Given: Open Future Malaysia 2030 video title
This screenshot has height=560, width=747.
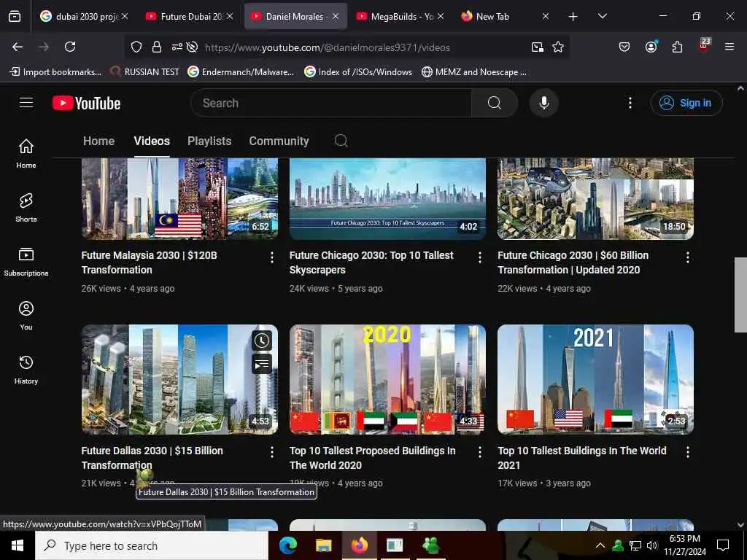Looking at the screenshot, I should pos(149,262).
